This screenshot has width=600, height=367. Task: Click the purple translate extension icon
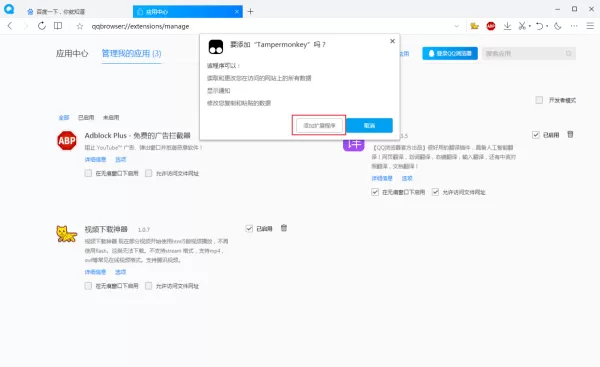[354, 145]
